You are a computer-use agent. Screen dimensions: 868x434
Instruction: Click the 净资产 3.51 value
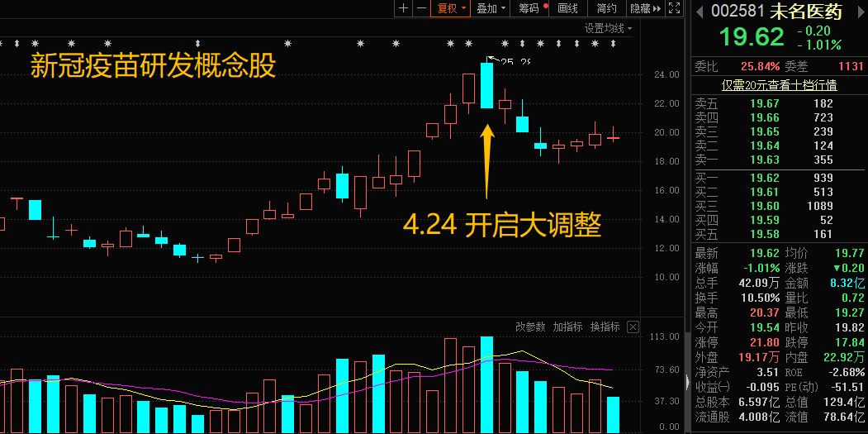pyautogui.click(x=768, y=372)
